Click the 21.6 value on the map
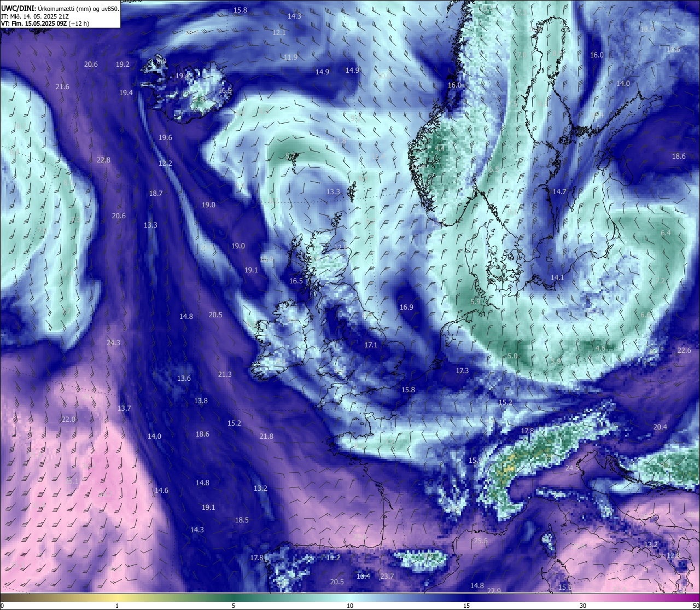The width and height of the screenshot is (700, 610). click(x=62, y=87)
